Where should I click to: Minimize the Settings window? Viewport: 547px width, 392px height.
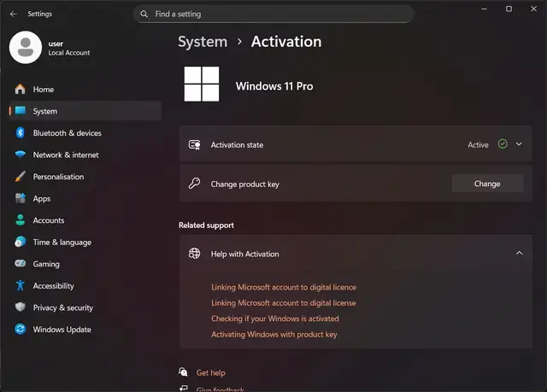[x=484, y=9]
